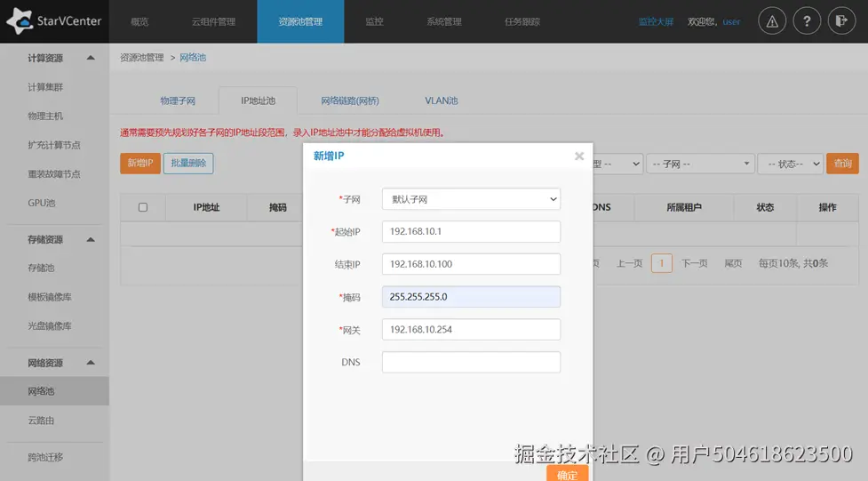Click the 批量删除 button
Image resolution: width=868 pixels, height=481 pixels.
tap(188, 164)
